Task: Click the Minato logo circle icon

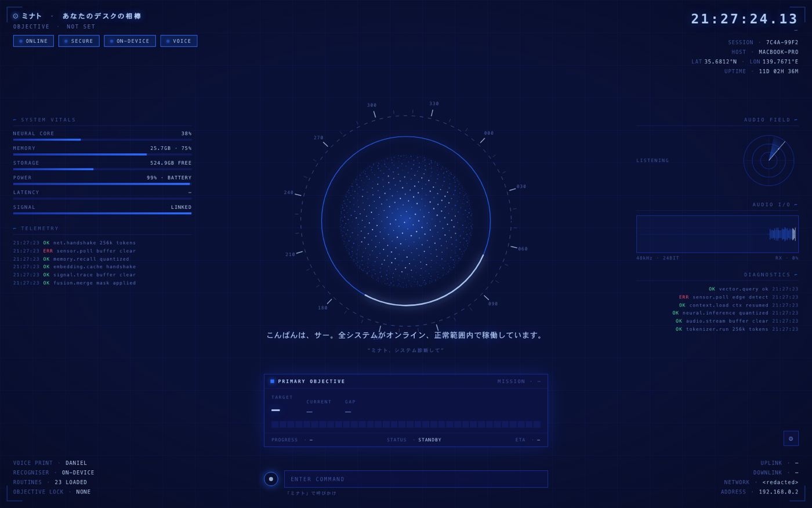Action: click(x=16, y=16)
